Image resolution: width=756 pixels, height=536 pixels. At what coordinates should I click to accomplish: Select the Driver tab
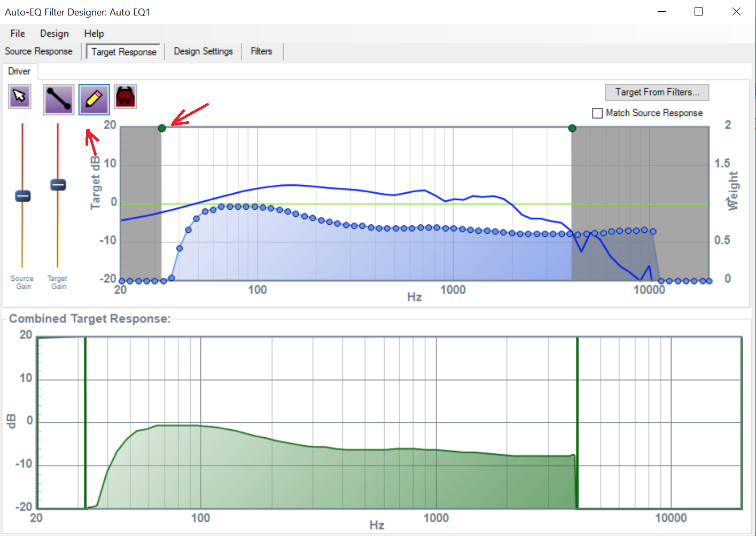[x=19, y=72]
